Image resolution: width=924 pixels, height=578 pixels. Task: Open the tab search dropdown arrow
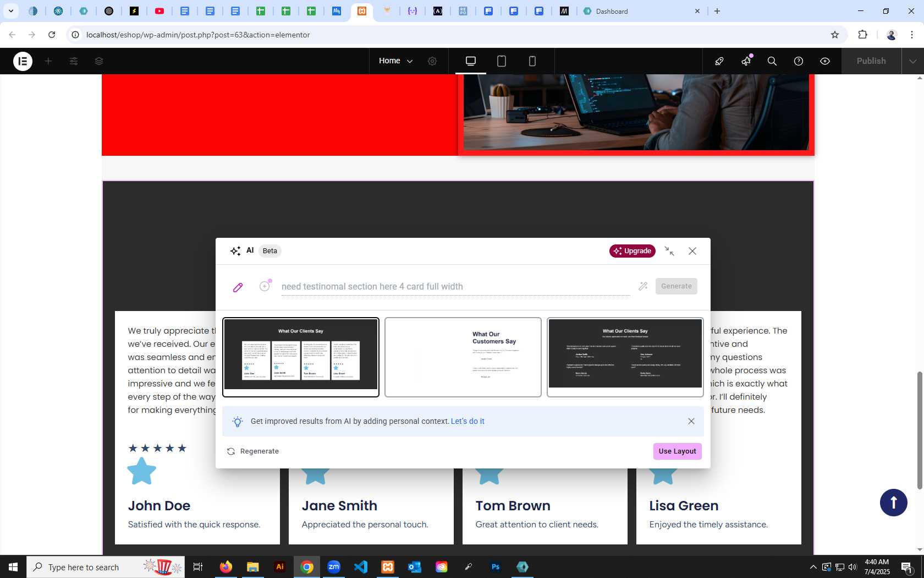(10, 11)
